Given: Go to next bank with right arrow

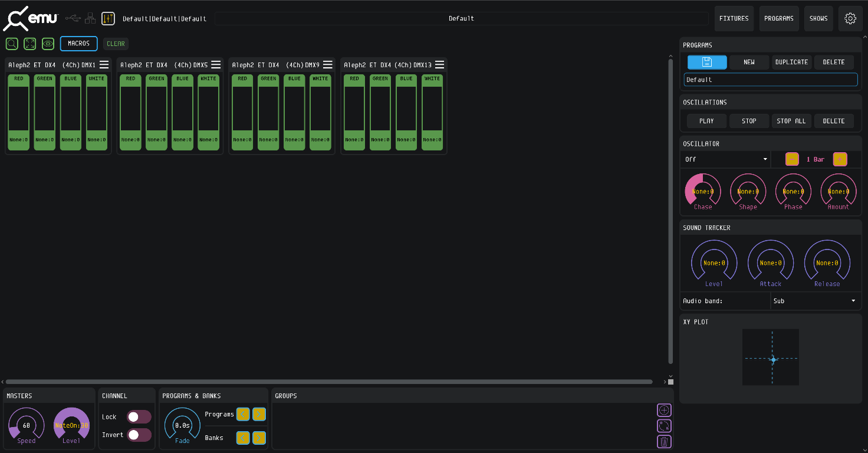Looking at the screenshot, I should (x=259, y=438).
